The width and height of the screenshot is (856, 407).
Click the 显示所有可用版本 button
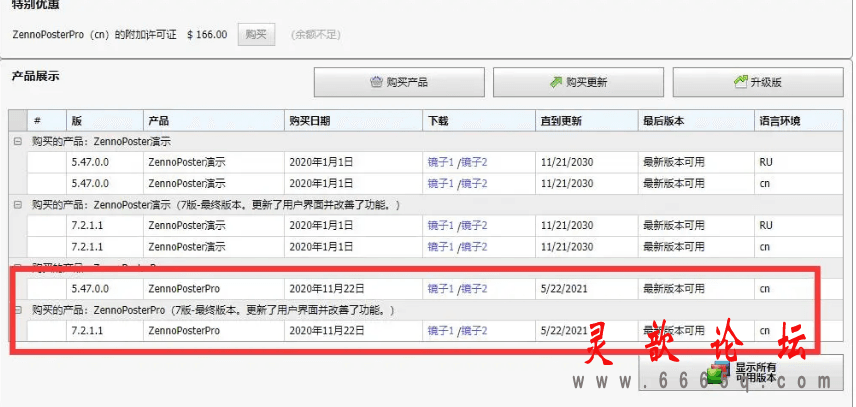pyautogui.click(x=741, y=373)
